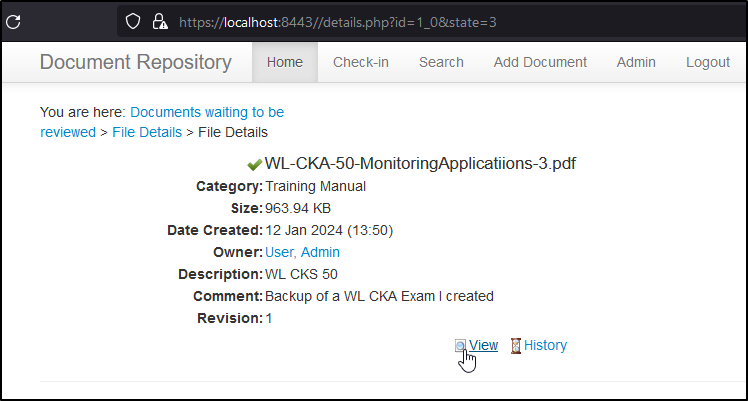Click the shield tracking protection icon
The height and width of the screenshot is (401, 748).
point(133,21)
